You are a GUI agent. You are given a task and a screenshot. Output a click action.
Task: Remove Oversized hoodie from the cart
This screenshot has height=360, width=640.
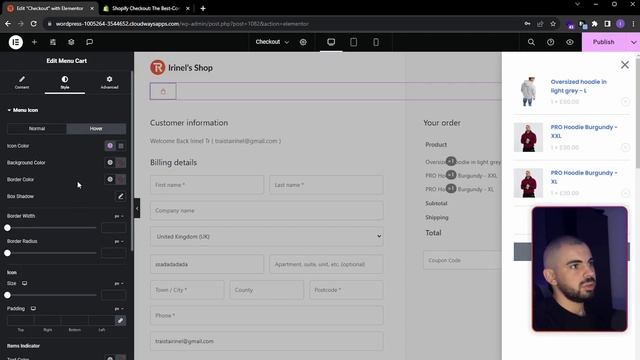click(x=625, y=102)
